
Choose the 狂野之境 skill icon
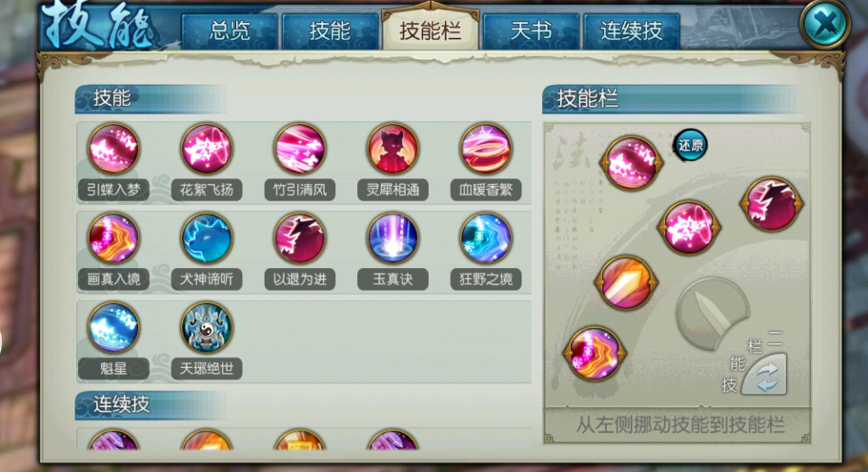point(486,238)
